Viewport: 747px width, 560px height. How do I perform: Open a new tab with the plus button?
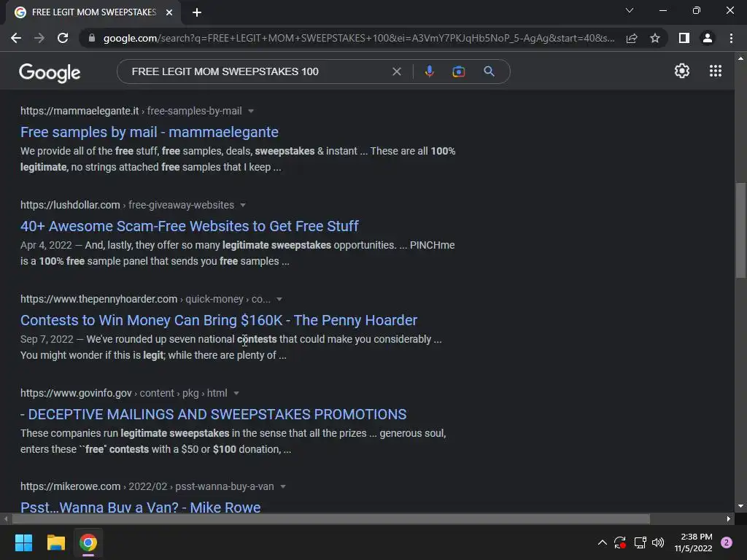[197, 12]
